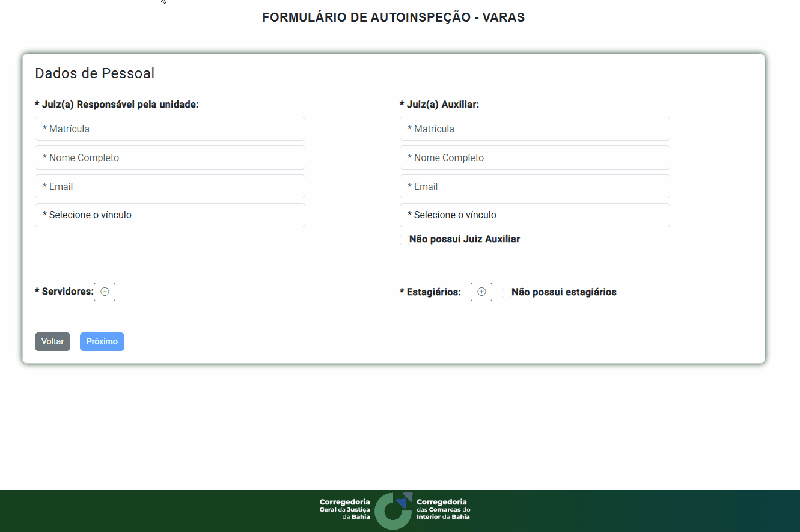The height and width of the screenshot is (532, 800).
Task: Check the 'Não possui Juiz Auxiliar' box
Action: (x=405, y=240)
